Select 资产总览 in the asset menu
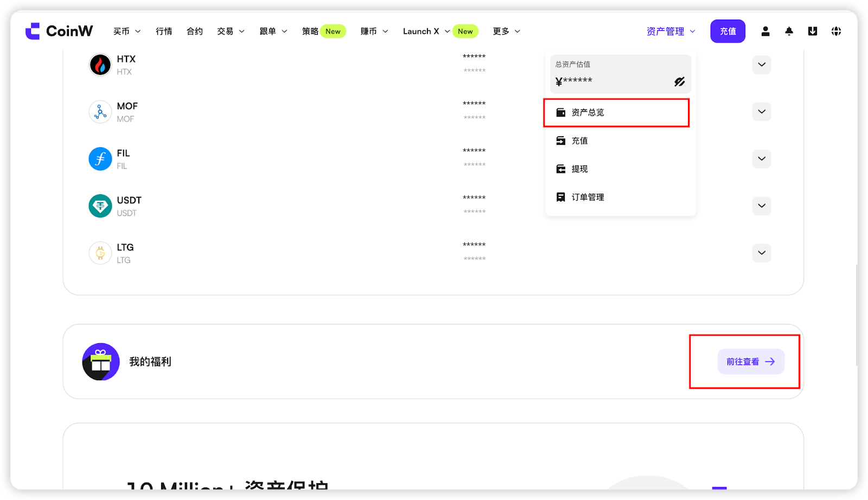The width and height of the screenshot is (868, 500). click(616, 113)
